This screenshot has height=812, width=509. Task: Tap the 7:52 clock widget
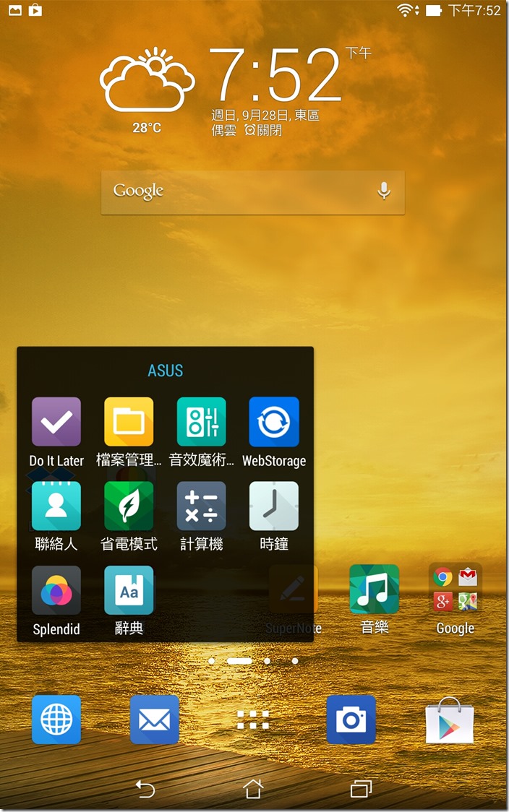275,75
